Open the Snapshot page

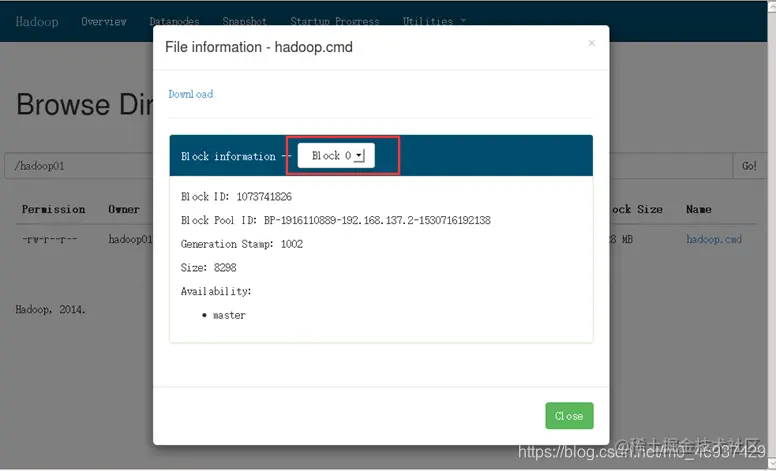(x=244, y=22)
